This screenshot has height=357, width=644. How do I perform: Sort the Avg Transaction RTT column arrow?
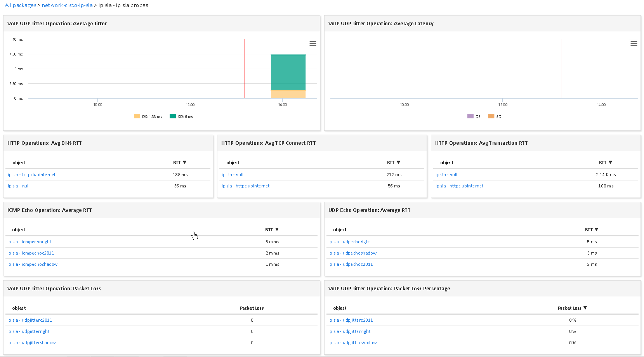(610, 163)
